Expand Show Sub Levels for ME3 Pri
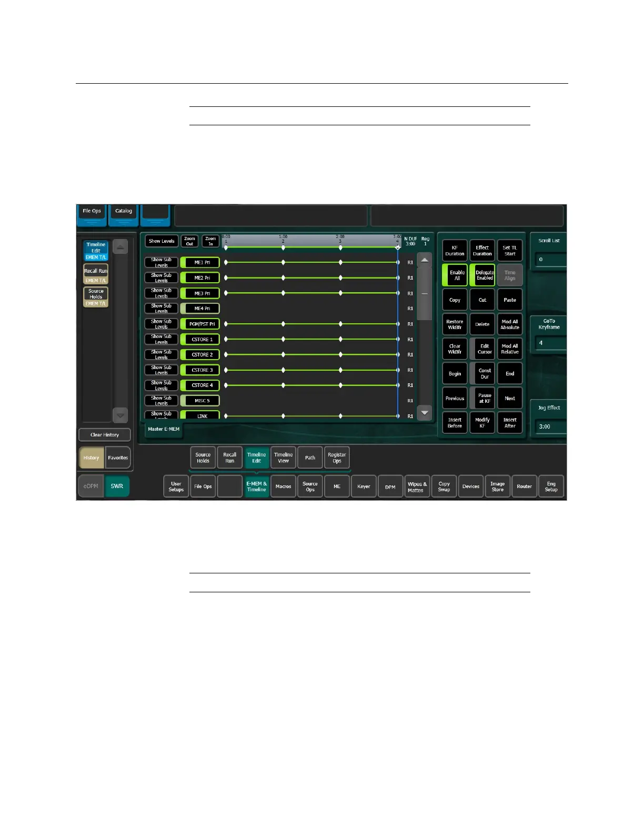This screenshot has height=834, width=644. 162,293
